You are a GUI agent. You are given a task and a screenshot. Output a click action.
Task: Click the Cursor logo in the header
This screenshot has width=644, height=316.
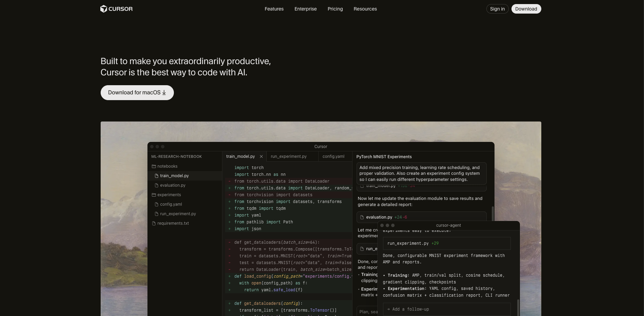click(116, 9)
